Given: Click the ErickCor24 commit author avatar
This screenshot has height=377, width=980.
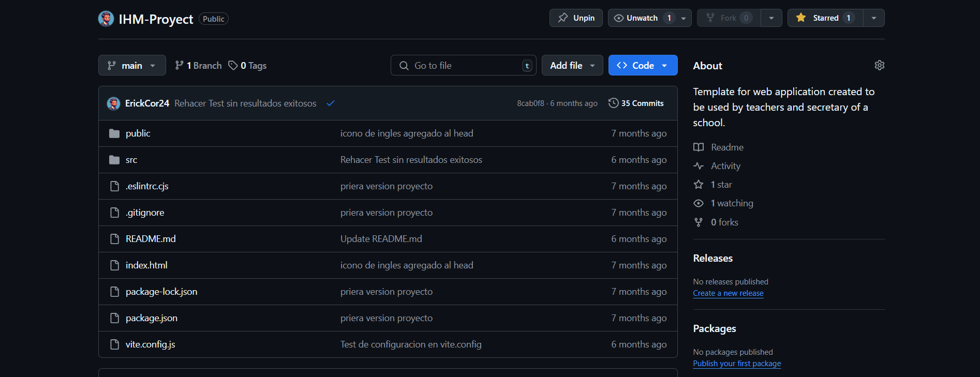Looking at the screenshot, I should (113, 103).
